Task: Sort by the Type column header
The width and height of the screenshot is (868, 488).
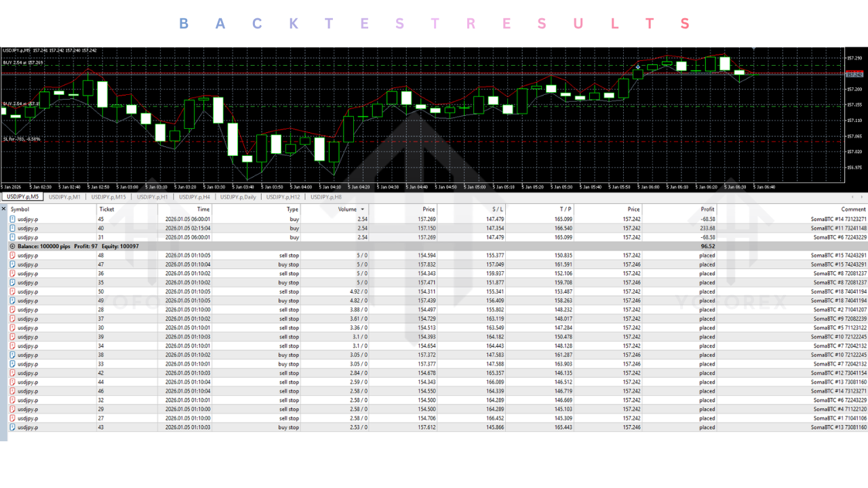Action: [292, 209]
